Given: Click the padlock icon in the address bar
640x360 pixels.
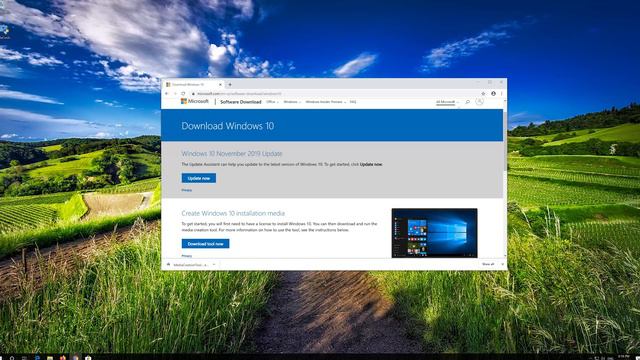Looking at the screenshot, I should (193, 93).
